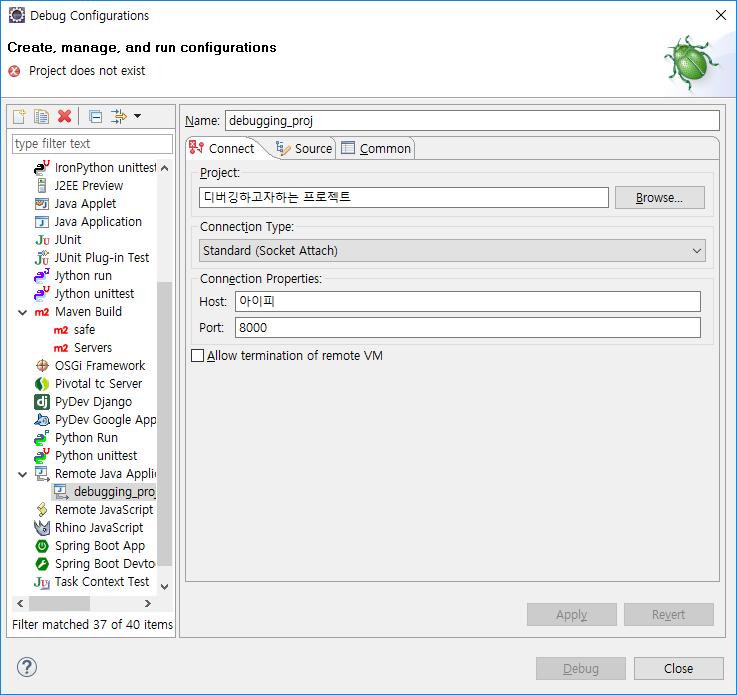Screen dimensions: 737x695
Task: Click the tree's horizontal scrollbar thumb
Action: pos(59,603)
